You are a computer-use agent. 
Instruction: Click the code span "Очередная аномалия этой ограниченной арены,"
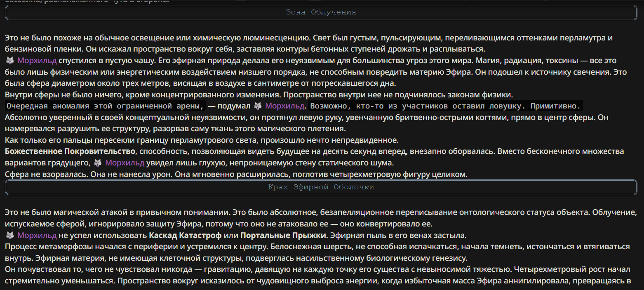point(105,106)
